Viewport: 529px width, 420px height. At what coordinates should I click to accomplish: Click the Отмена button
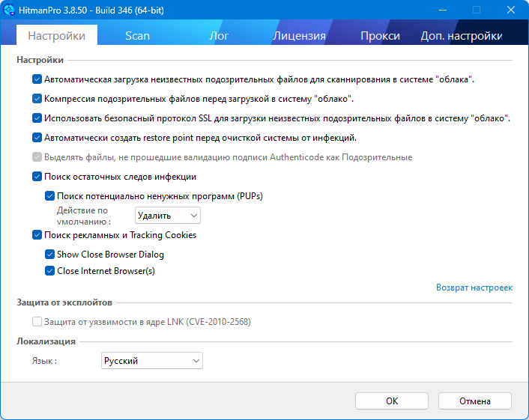point(475,401)
